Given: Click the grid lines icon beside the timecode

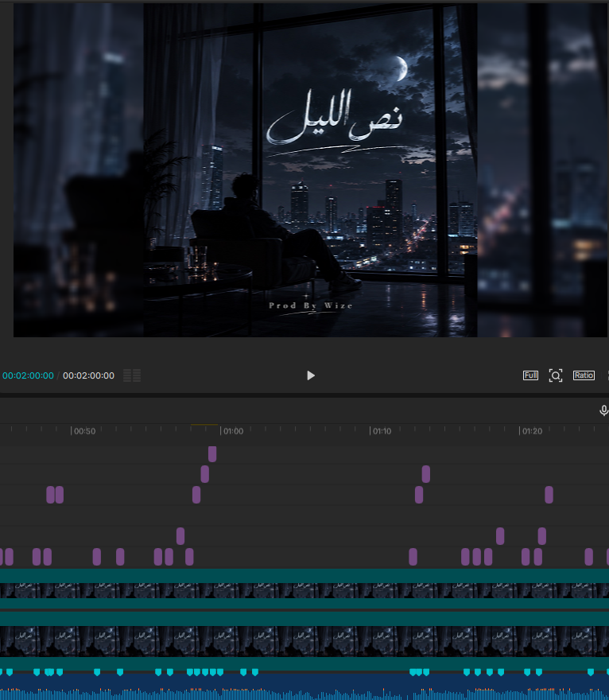Looking at the screenshot, I should 132,375.
